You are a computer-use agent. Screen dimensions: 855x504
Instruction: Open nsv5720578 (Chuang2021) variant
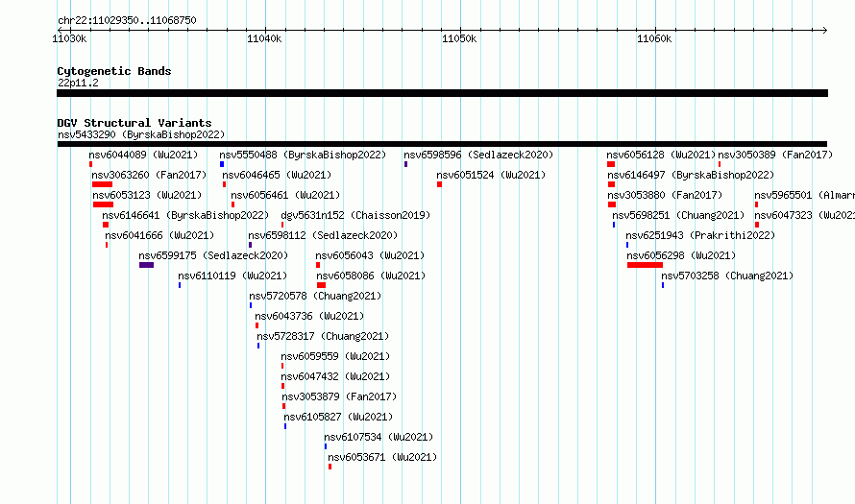(x=315, y=296)
